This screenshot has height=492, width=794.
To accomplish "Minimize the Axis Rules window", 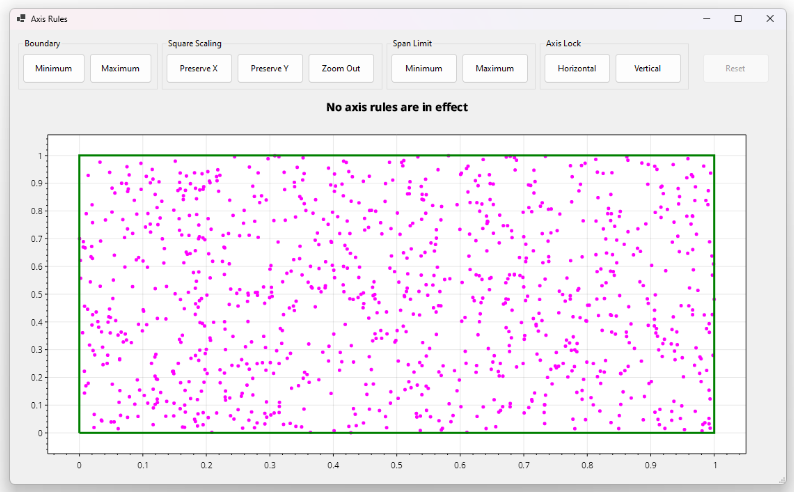I will tap(706, 19).
